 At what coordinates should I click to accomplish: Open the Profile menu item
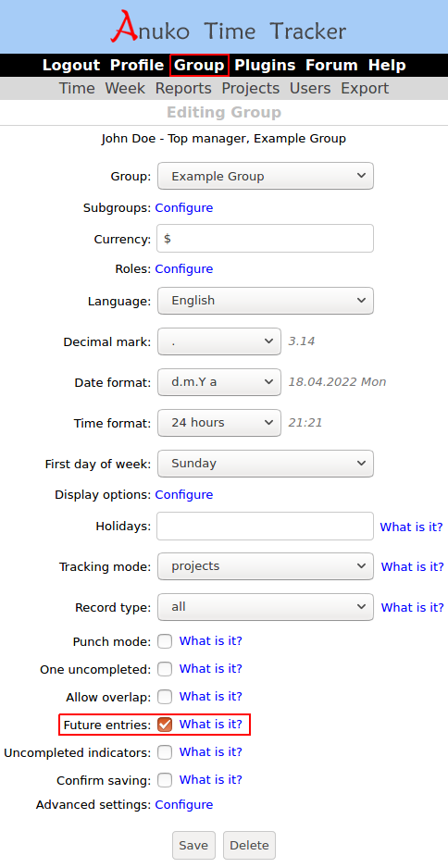point(137,66)
